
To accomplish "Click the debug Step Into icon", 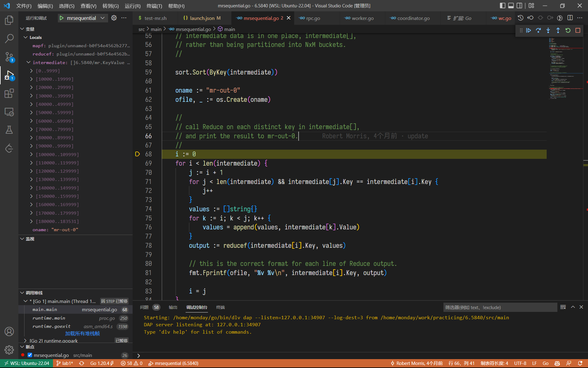I will 548,30.
